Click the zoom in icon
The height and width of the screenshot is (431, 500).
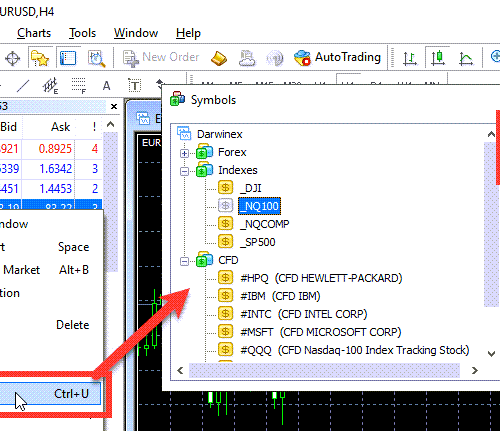click(495, 57)
